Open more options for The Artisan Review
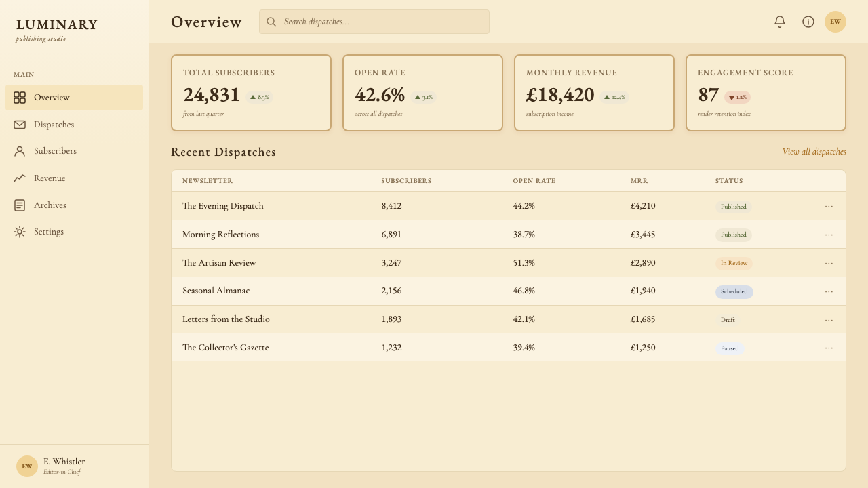 [x=829, y=263]
